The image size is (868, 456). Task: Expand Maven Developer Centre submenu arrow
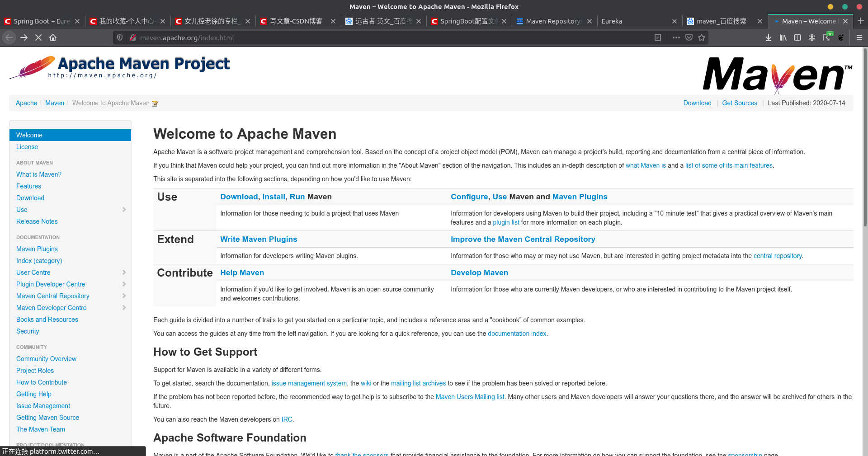124,307
